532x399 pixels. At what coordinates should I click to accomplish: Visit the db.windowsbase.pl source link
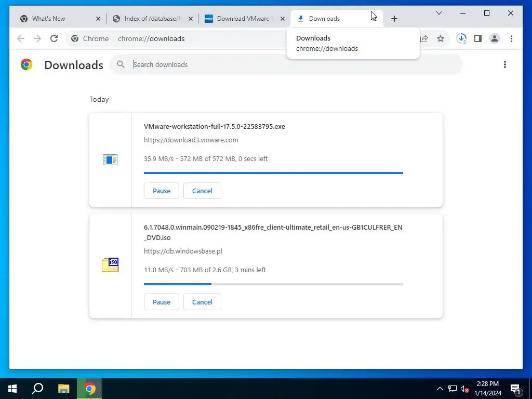tap(183, 251)
